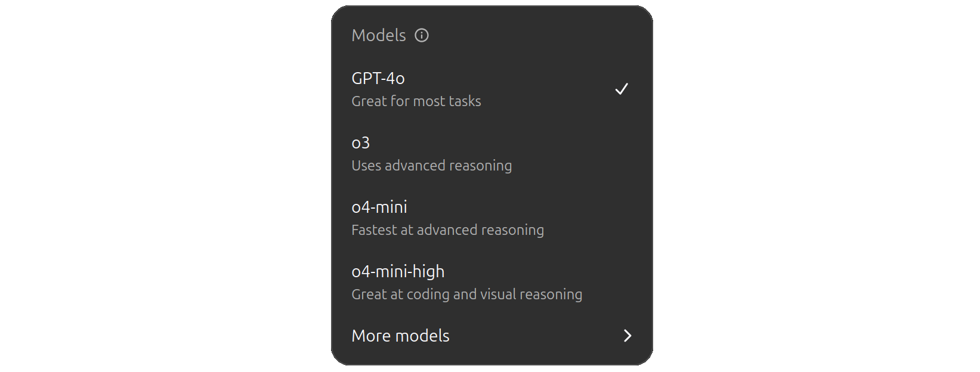Click the Models header label
This screenshot has width=980, height=372.
click(x=379, y=35)
